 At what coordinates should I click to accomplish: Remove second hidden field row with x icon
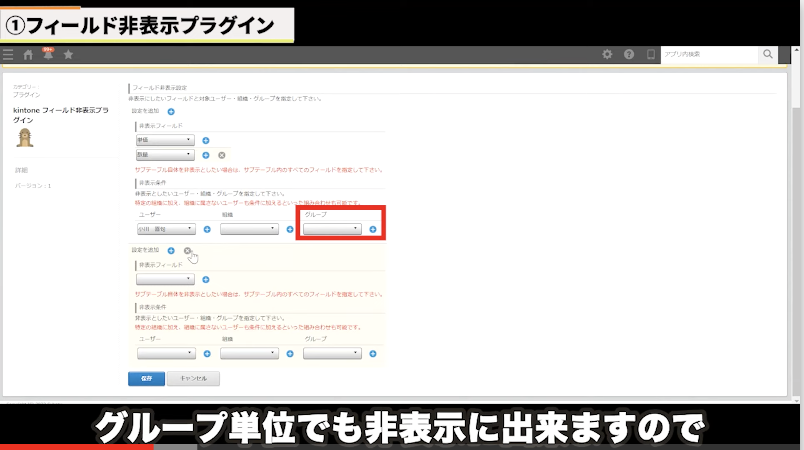222,155
